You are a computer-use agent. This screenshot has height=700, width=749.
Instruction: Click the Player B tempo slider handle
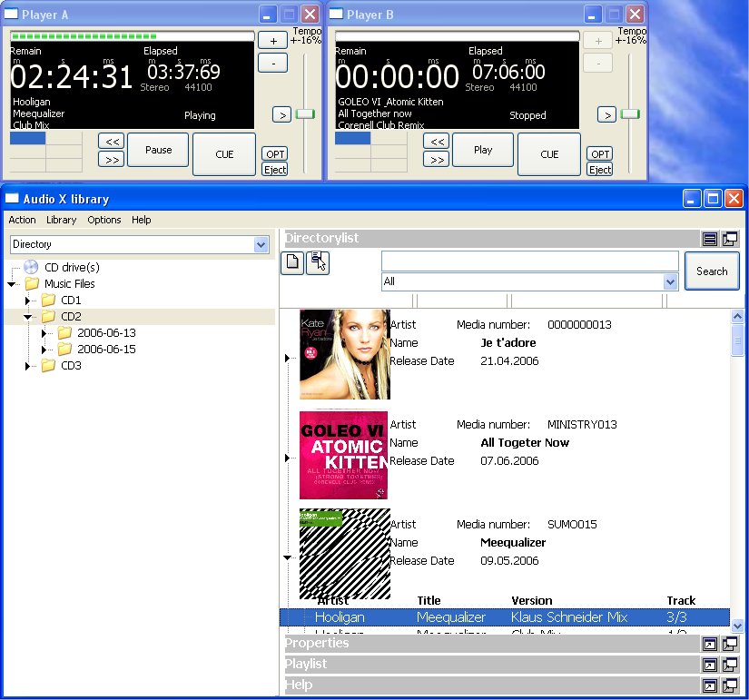(x=630, y=114)
